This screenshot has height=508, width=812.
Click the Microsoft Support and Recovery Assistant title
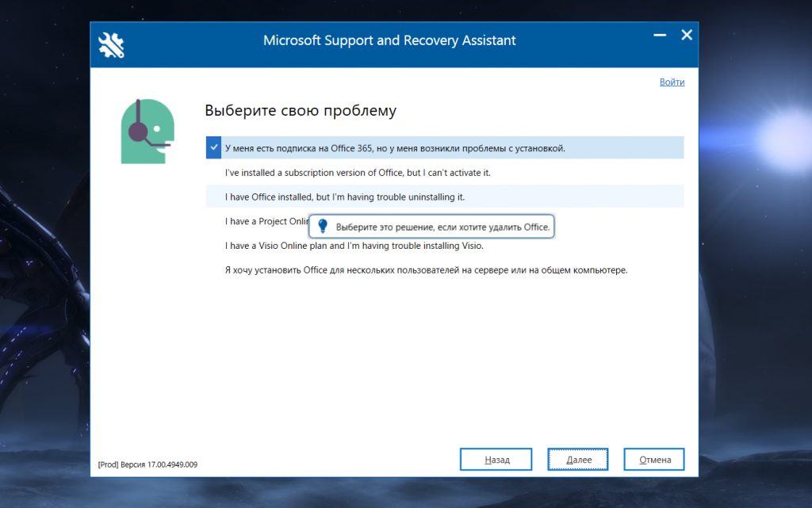click(389, 40)
